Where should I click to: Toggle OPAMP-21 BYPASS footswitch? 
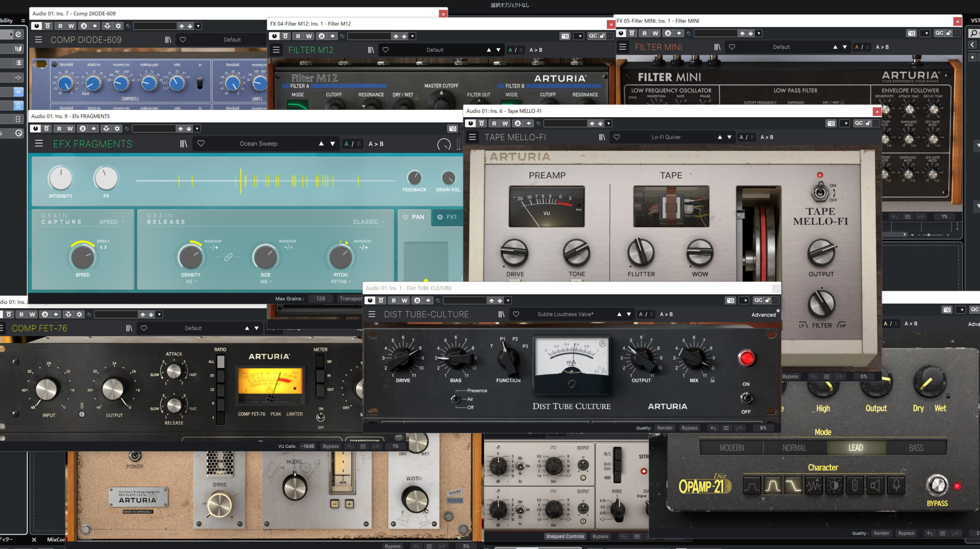(937, 485)
